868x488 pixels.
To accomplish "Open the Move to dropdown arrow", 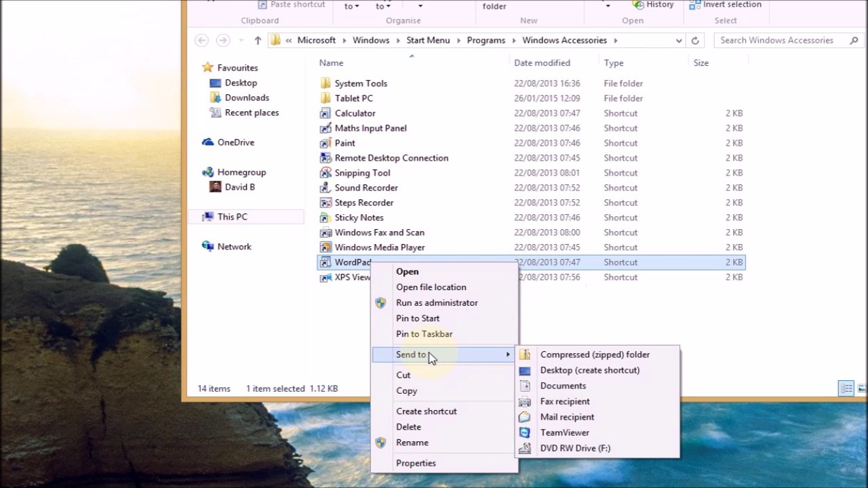I will [357, 7].
